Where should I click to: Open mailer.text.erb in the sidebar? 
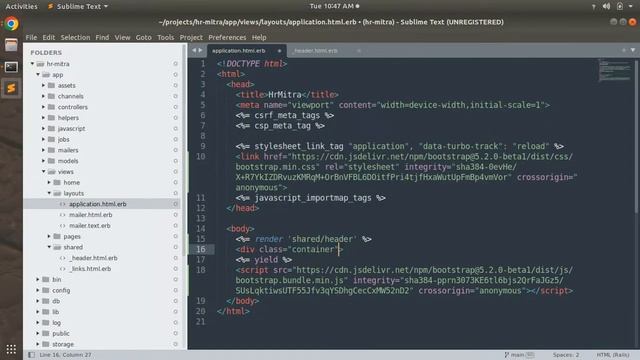(x=90, y=225)
